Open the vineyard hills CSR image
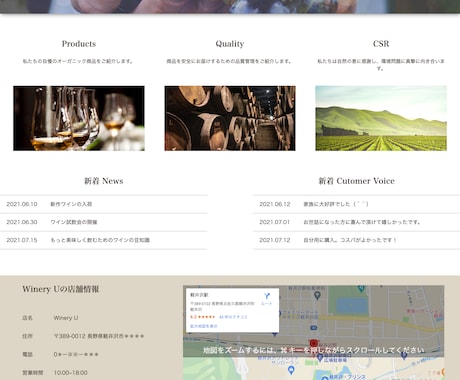 click(381, 118)
